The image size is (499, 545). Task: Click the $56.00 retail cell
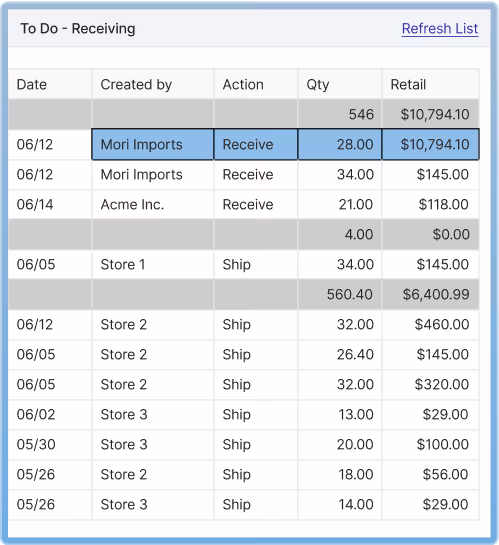(431, 474)
